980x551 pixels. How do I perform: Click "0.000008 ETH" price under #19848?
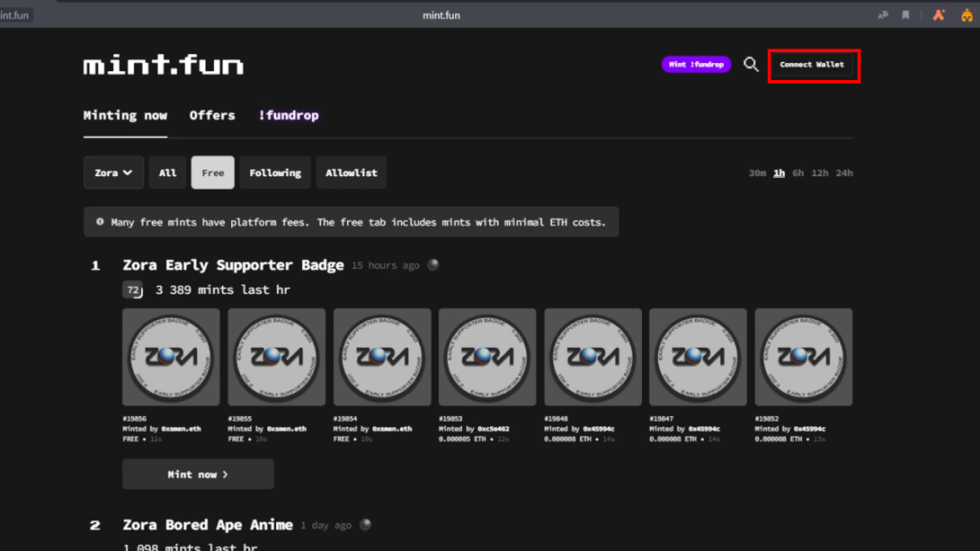click(x=567, y=440)
